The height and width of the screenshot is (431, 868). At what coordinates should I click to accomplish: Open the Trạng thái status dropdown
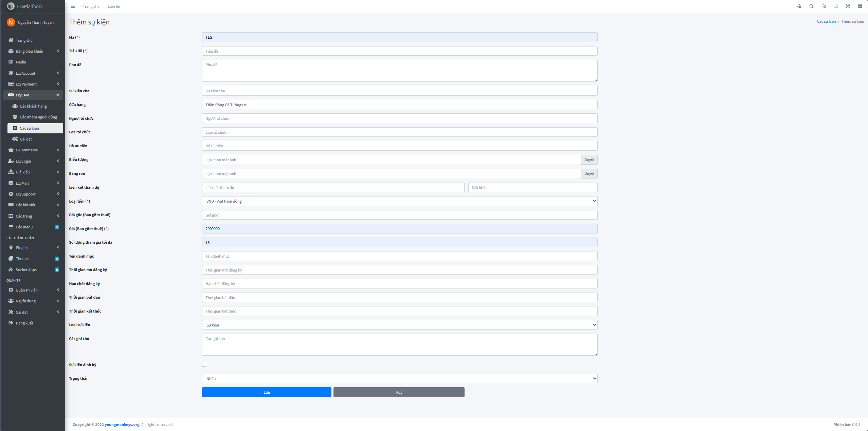coord(399,378)
